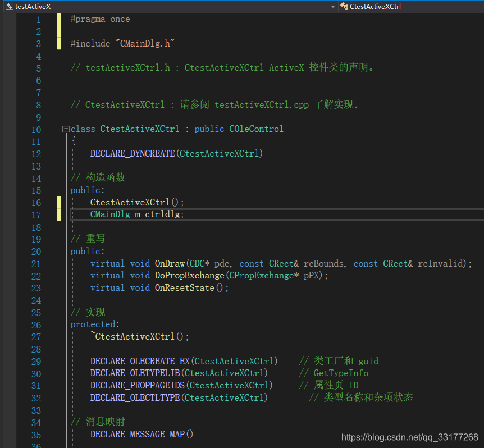Click line number 1 in the gutter

38,20
